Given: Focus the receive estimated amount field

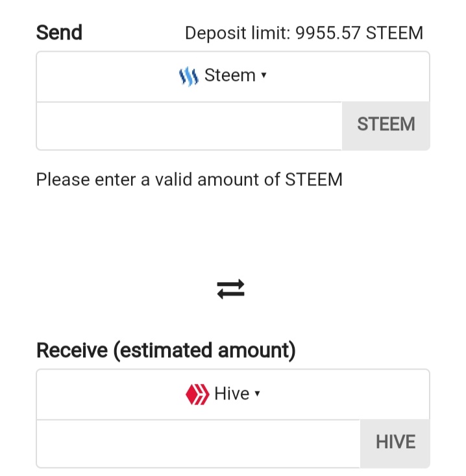Looking at the screenshot, I should coord(199,444).
